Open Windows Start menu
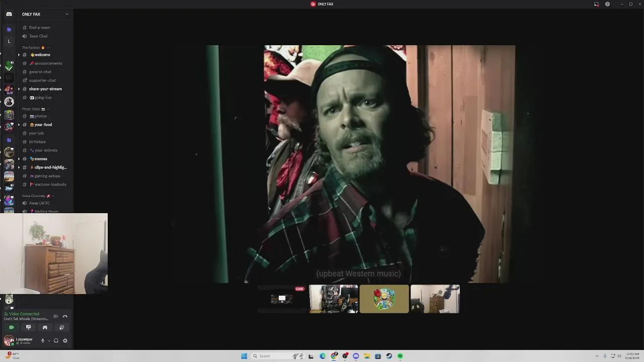The image size is (644, 362). (x=244, y=356)
